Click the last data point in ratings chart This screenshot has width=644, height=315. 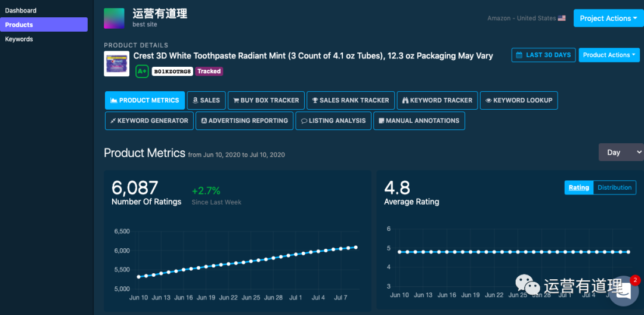(355, 247)
